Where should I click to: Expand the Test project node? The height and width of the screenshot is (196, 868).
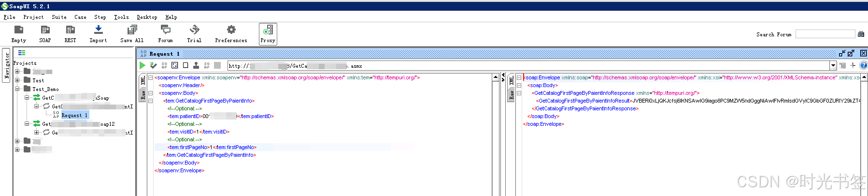pyautogui.click(x=17, y=80)
